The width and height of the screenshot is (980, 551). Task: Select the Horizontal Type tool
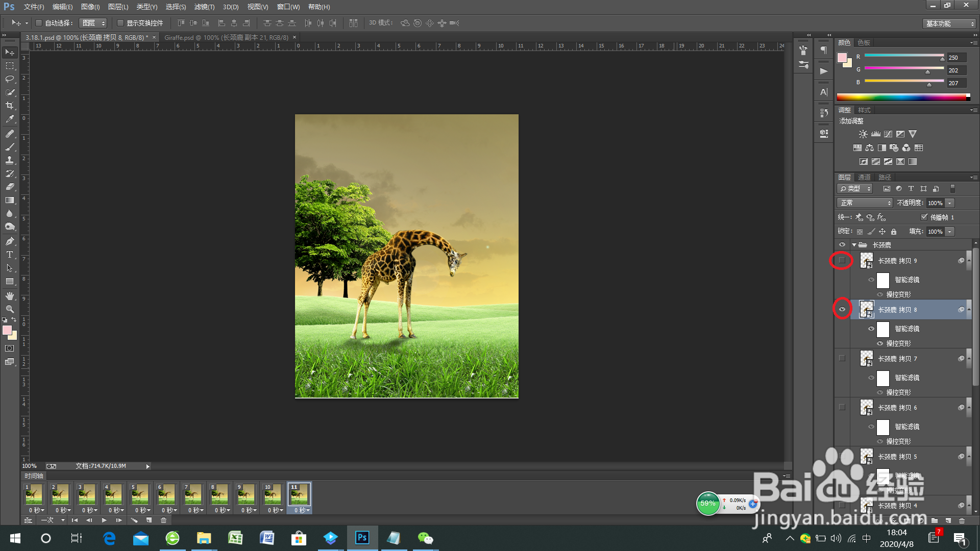pyautogui.click(x=10, y=255)
